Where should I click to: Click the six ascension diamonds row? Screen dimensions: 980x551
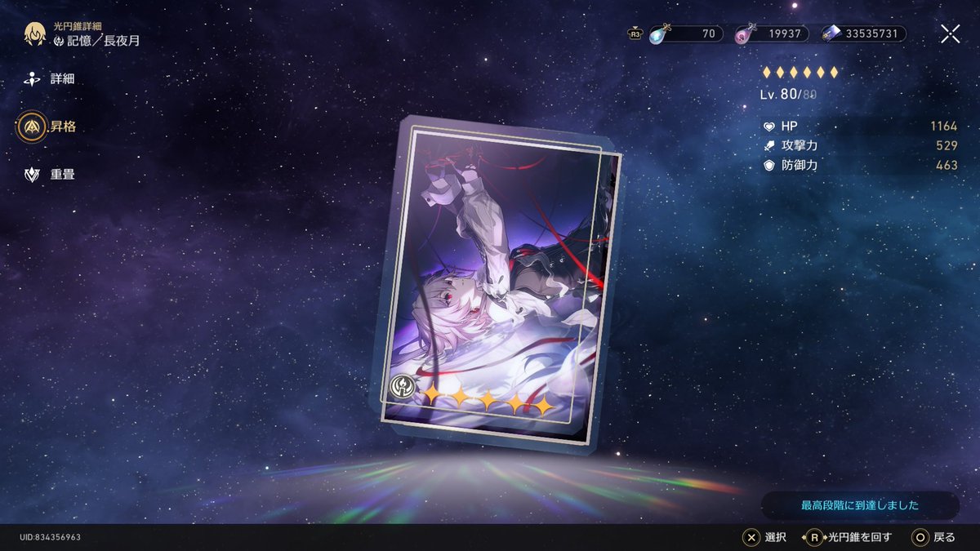[x=800, y=73]
